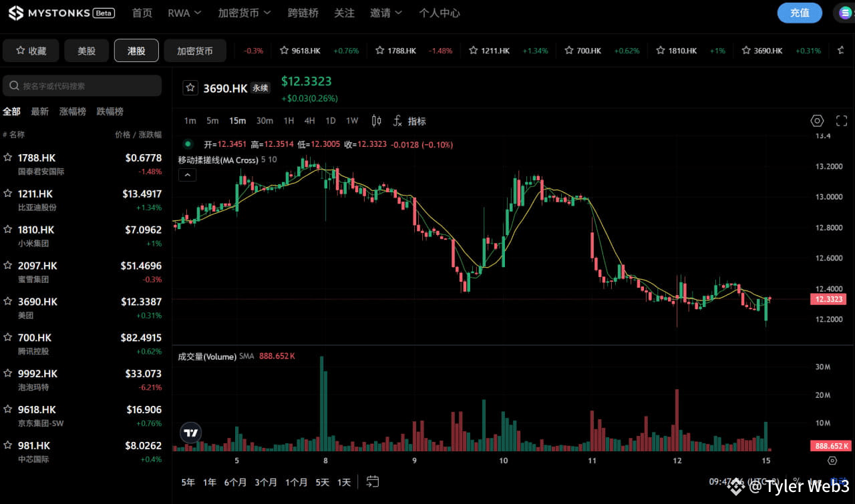Star 981.HK in the sidebar list
The image size is (855, 504).
8,445
